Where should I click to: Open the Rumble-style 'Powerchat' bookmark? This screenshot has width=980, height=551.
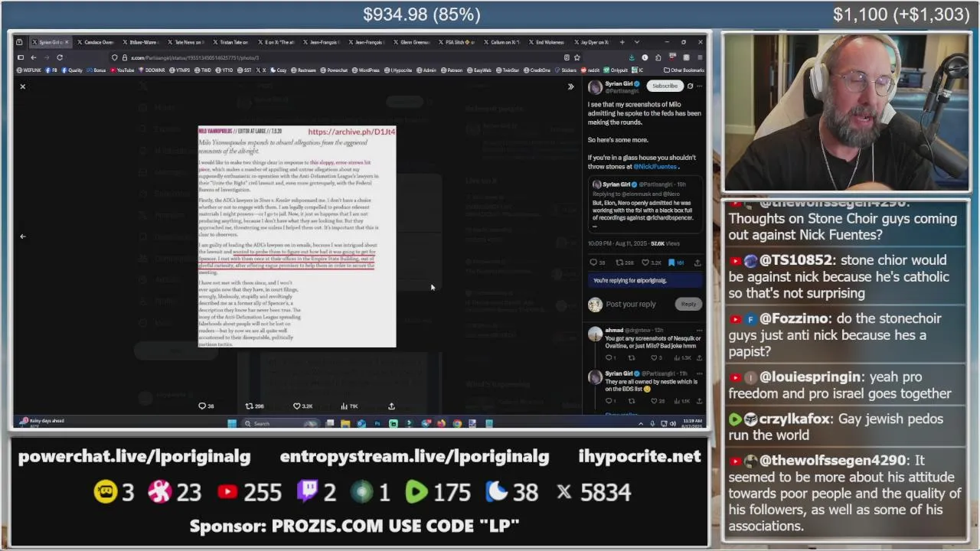tap(334, 70)
